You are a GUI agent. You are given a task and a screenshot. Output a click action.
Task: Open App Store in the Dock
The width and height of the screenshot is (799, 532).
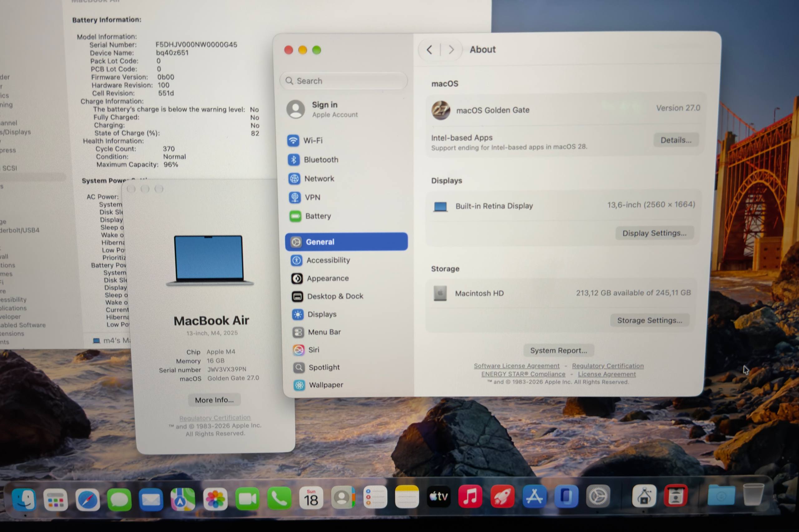(534, 496)
